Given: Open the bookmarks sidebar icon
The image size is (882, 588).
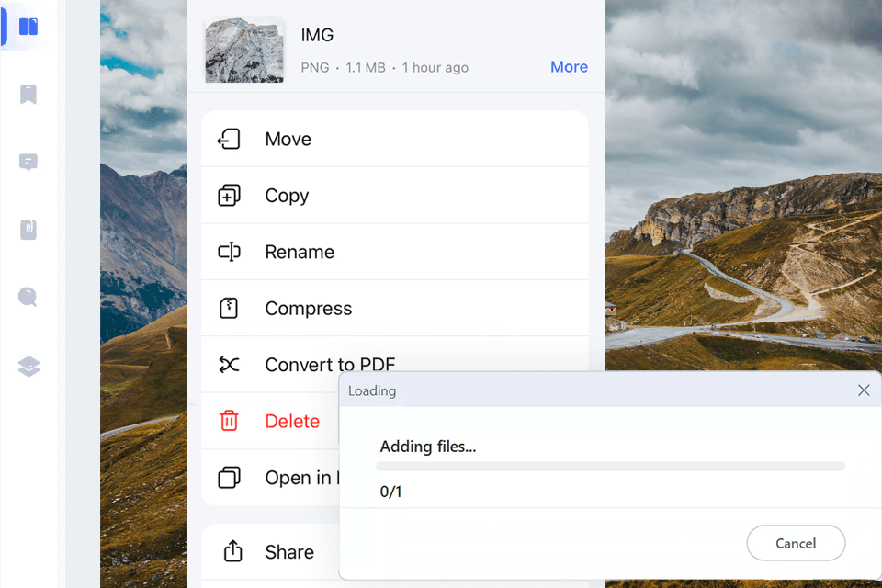Looking at the screenshot, I should pos(28,95).
